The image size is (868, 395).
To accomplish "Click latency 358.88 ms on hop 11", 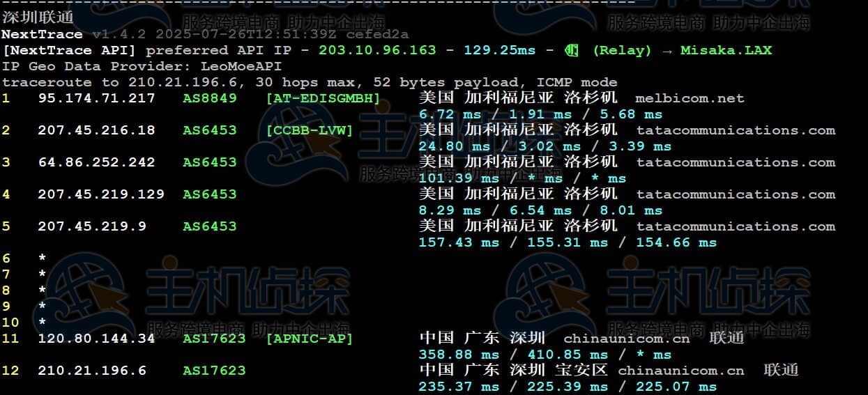I will [459, 355].
